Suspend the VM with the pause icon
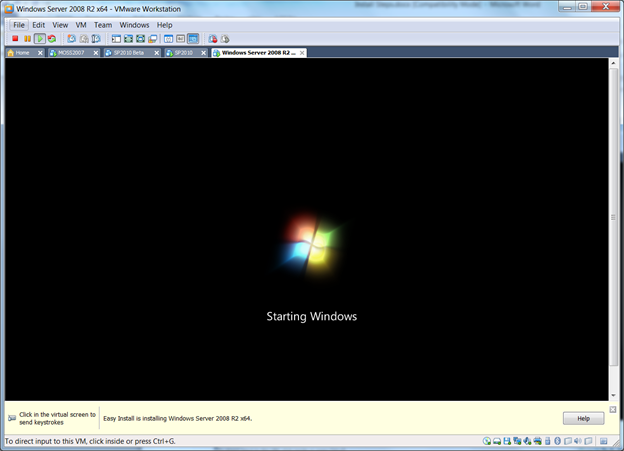624x451 pixels. pyautogui.click(x=27, y=39)
